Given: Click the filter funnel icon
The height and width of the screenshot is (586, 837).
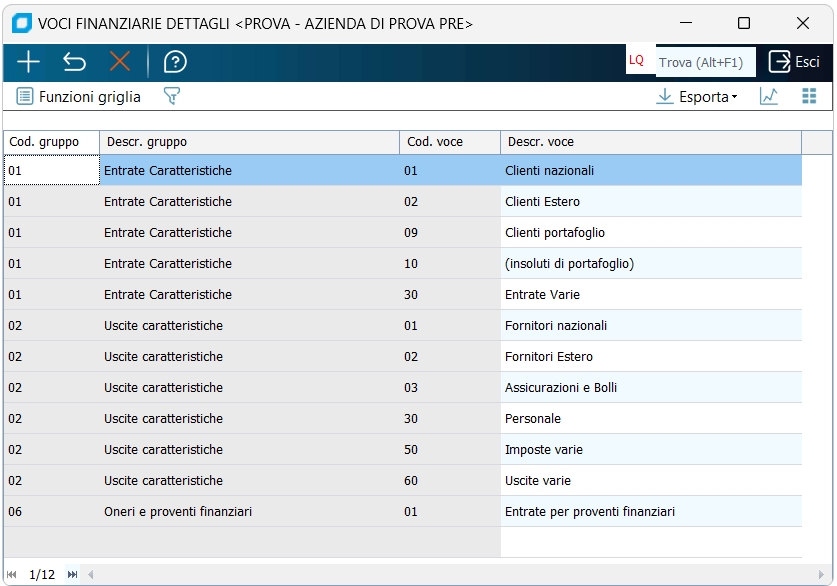Looking at the screenshot, I should pos(172,97).
